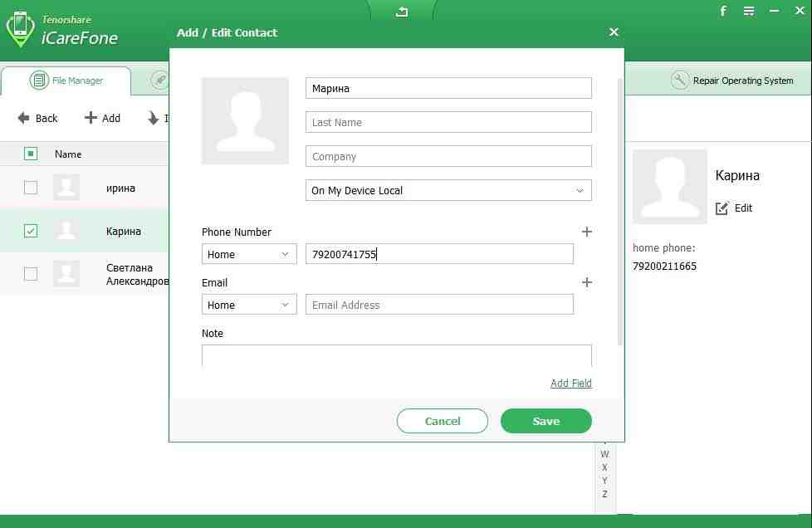Open the hamburger menu icon in title bar
The image size is (812, 528).
click(x=749, y=11)
